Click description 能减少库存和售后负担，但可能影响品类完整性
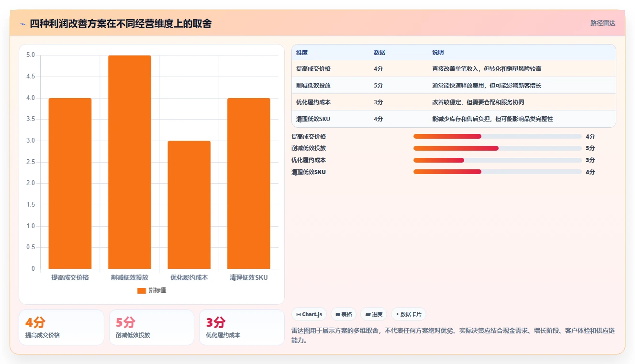 (492, 119)
